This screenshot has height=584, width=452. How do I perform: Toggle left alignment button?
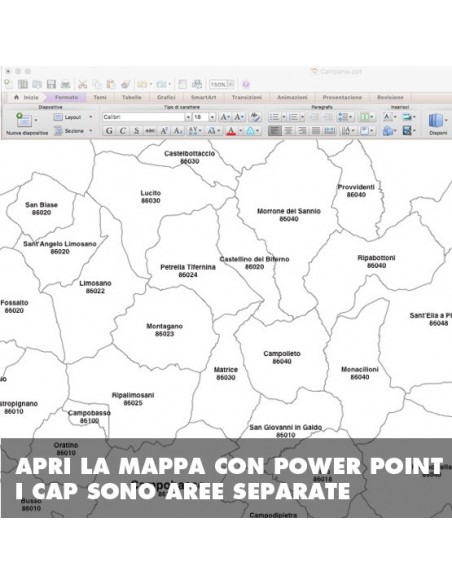(x=274, y=131)
